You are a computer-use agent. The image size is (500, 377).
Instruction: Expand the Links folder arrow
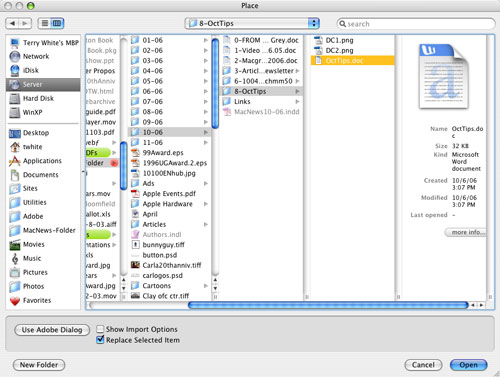[x=297, y=102]
